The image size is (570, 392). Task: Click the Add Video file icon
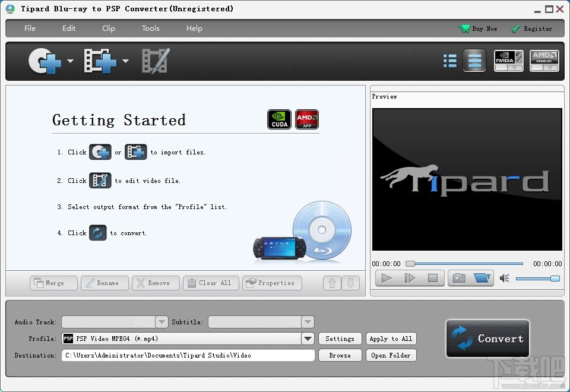tap(100, 61)
